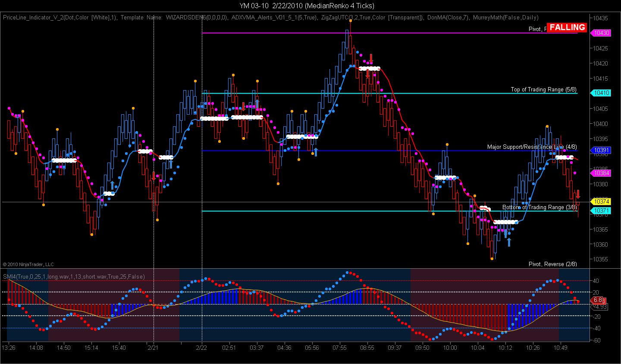Viewport: 621px width, 364px height.
Task: Click the 10405 price axis value
Action: [x=600, y=109]
